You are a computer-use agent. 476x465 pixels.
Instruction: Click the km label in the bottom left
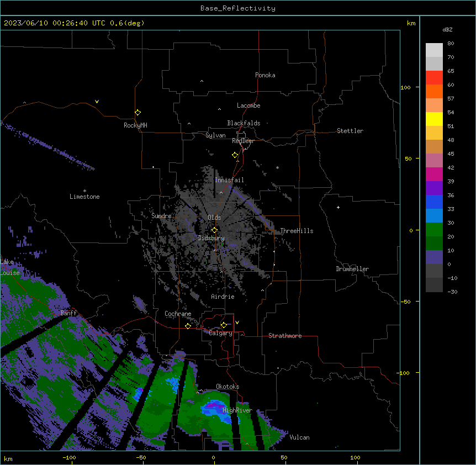click(8, 458)
